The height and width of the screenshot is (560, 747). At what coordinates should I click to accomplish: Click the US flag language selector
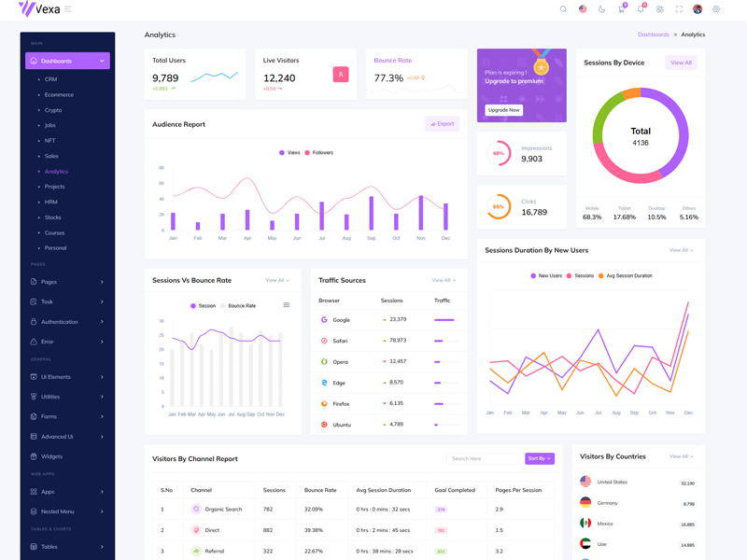pyautogui.click(x=583, y=9)
